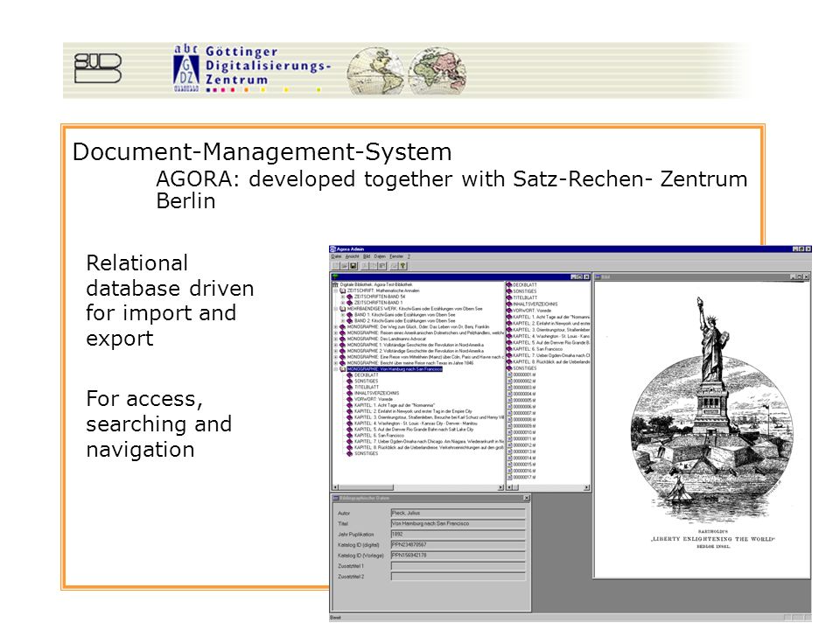This screenshot has height=630, width=840.
Task: Click the tree pane scrollbar right arrow
Action: [x=500, y=487]
